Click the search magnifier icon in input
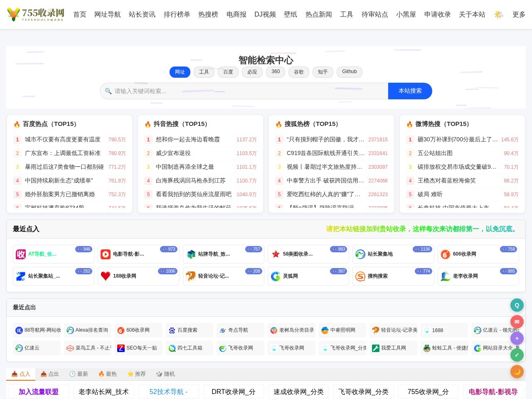This screenshot has height=399, width=532. 108,91
